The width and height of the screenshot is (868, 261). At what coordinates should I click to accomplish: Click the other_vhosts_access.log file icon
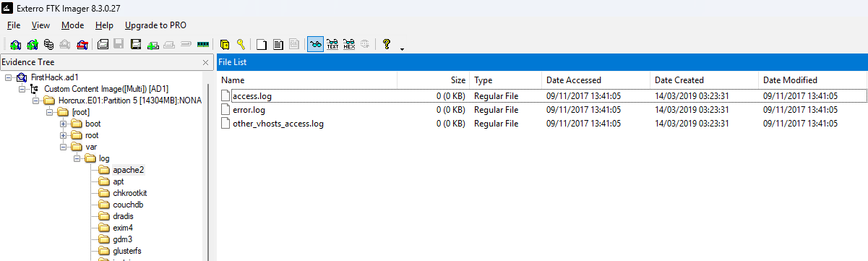coord(225,124)
